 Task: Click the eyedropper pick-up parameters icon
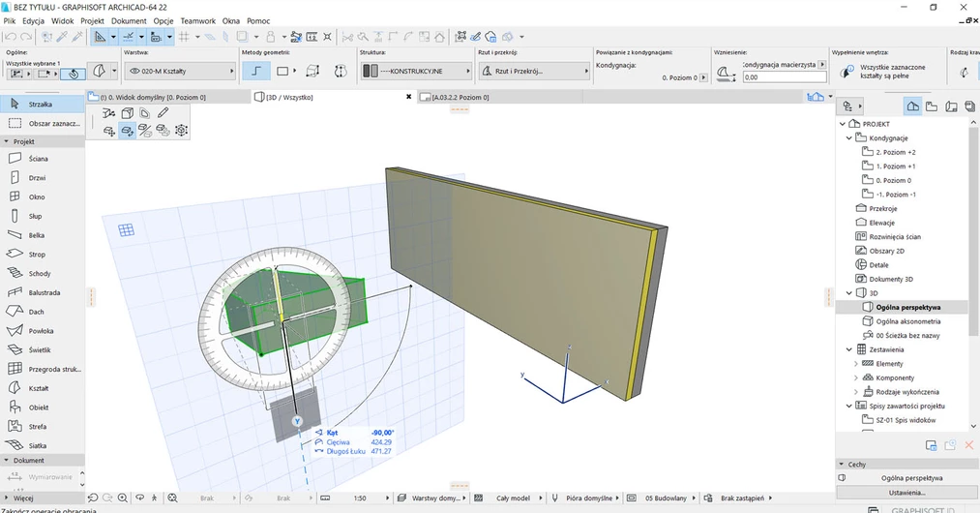pos(62,37)
